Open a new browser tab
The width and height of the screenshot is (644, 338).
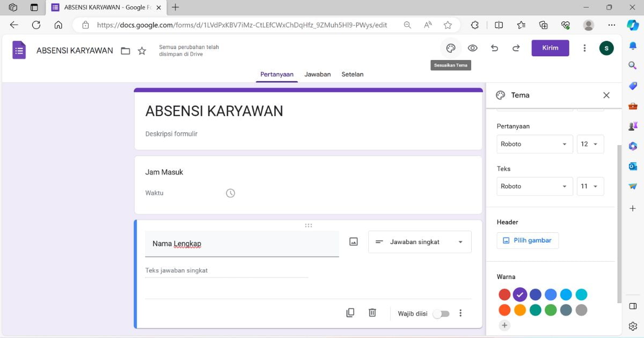click(175, 8)
